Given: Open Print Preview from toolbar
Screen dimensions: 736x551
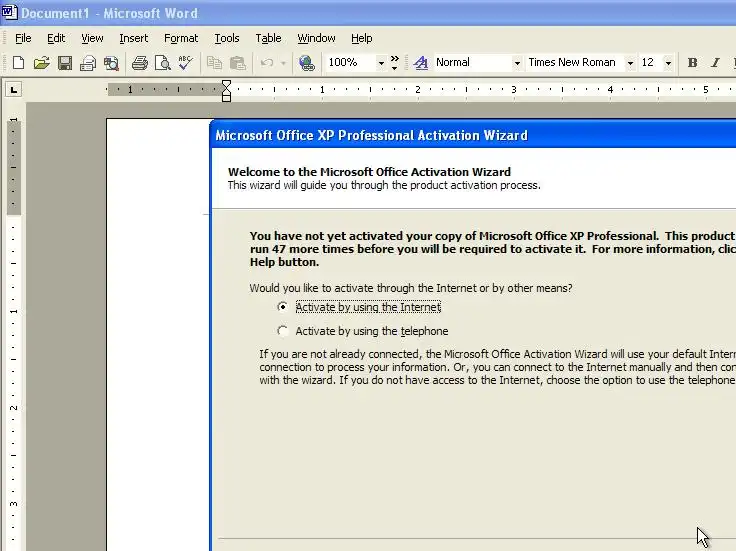Looking at the screenshot, I should point(162,62).
